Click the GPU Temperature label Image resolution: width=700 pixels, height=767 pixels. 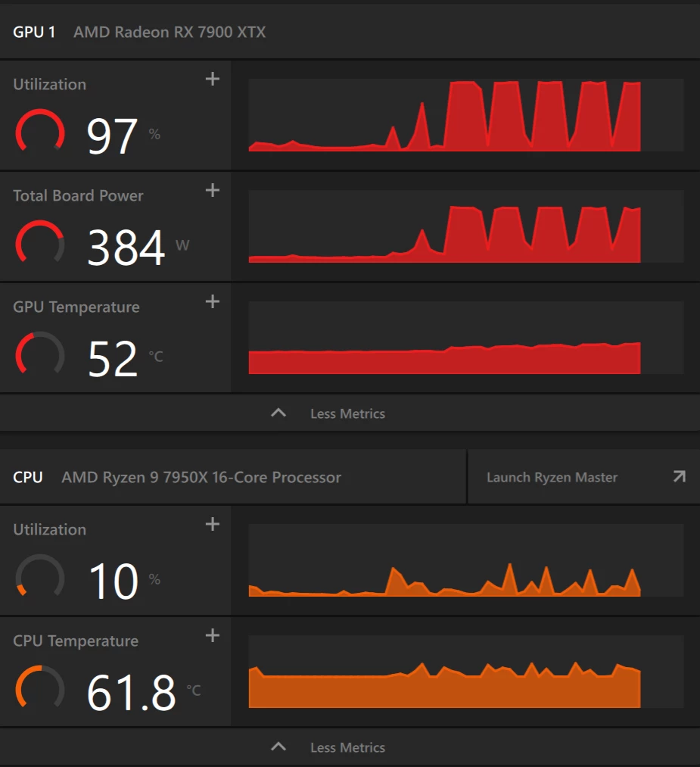point(76,307)
